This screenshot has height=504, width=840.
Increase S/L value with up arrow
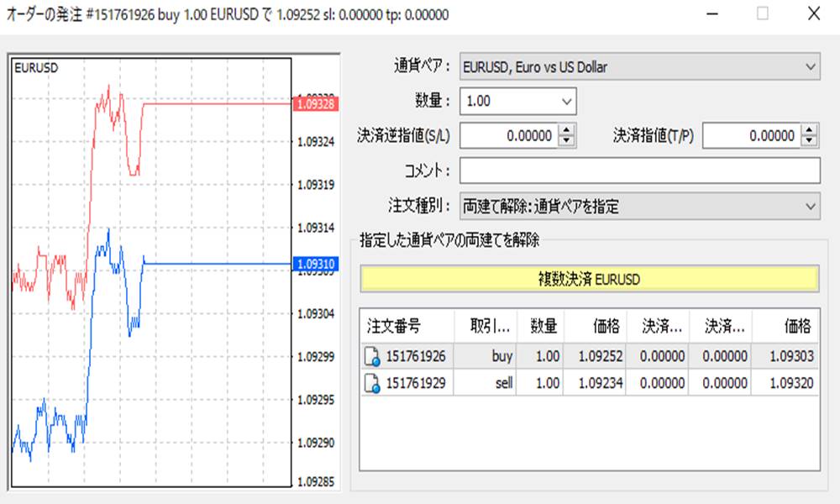coord(566,130)
